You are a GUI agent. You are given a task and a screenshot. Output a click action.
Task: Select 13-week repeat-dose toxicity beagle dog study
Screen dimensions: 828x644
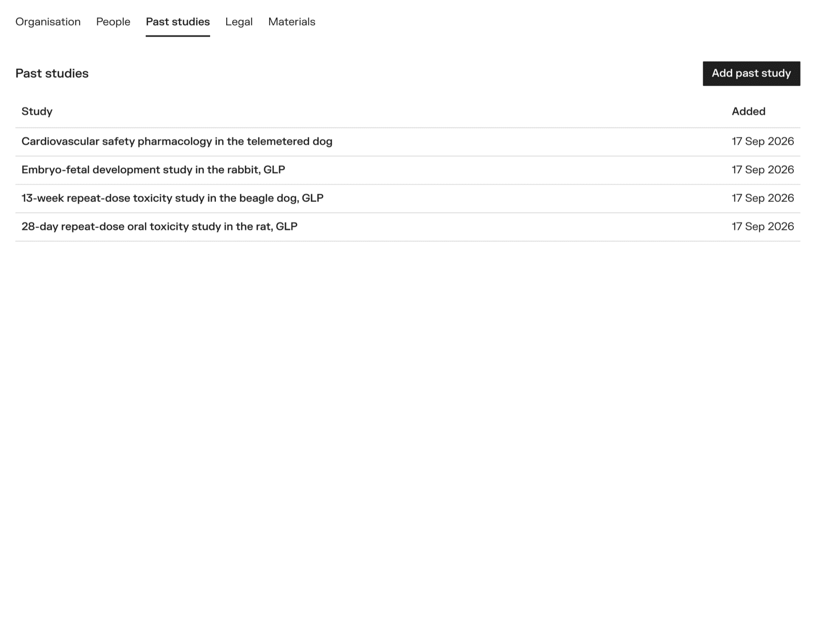(x=172, y=198)
